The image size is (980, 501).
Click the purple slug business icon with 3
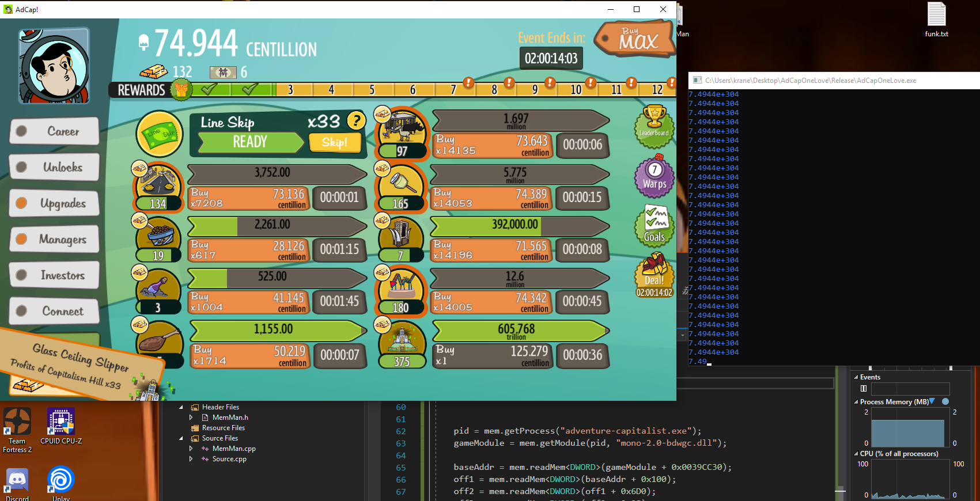(x=158, y=291)
